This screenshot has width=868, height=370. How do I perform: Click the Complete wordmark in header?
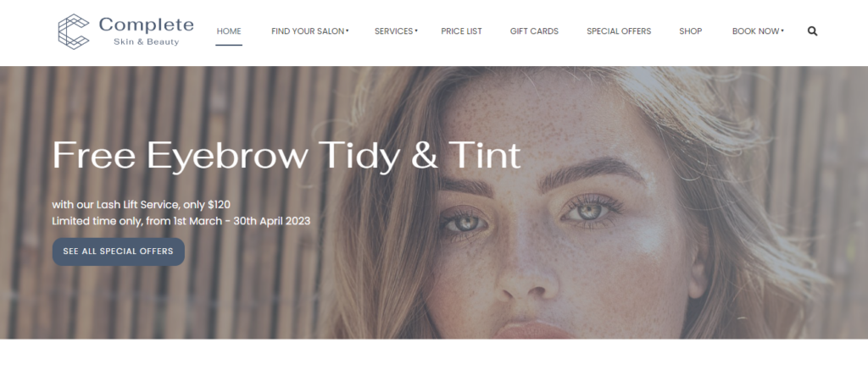tap(146, 25)
